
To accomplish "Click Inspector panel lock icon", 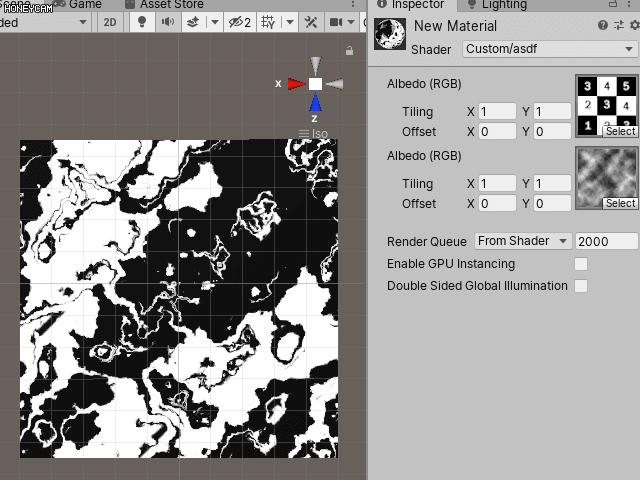I will [x=613, y=4].
